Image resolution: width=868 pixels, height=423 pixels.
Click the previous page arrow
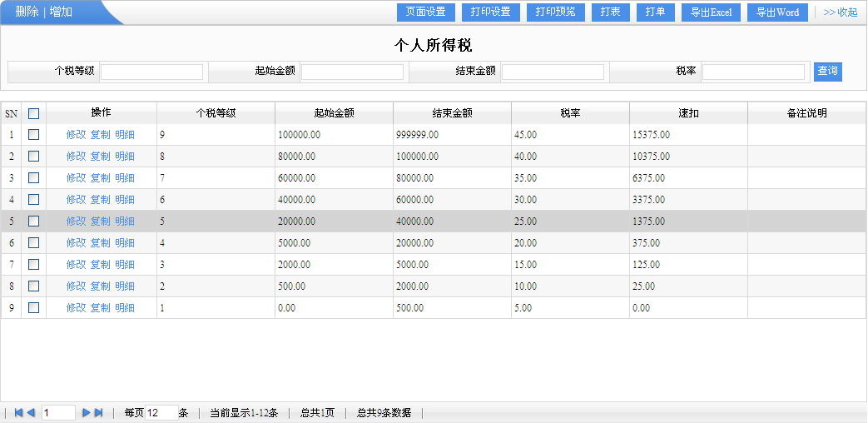(x=31, y=413)
